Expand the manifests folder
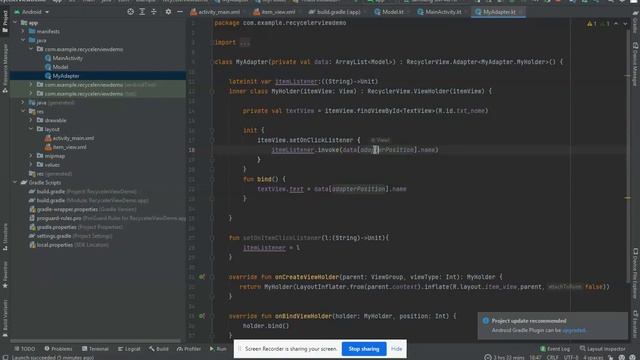Image resolution: width=640 pixels, height=360 pixels. tap(23, 31)
